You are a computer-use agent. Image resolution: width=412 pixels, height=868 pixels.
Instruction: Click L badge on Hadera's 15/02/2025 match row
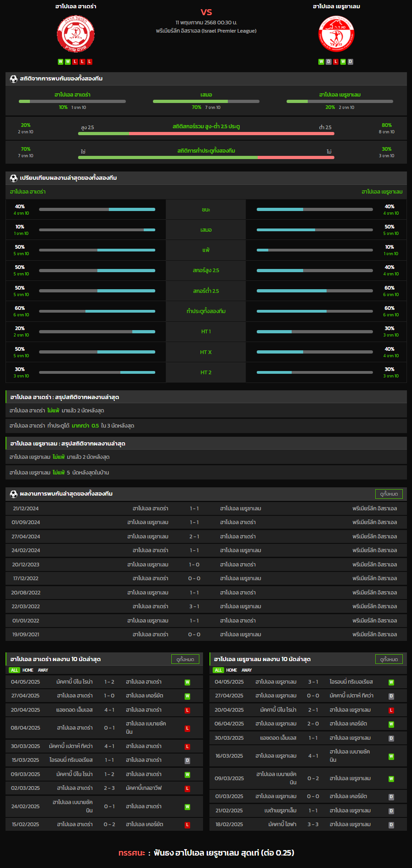point(187,825)
